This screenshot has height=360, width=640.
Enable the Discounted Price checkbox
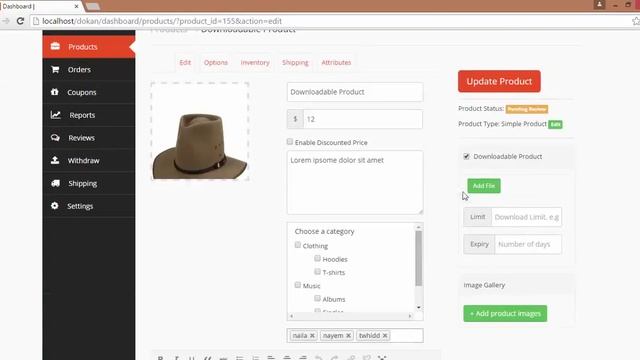(290, 142)
